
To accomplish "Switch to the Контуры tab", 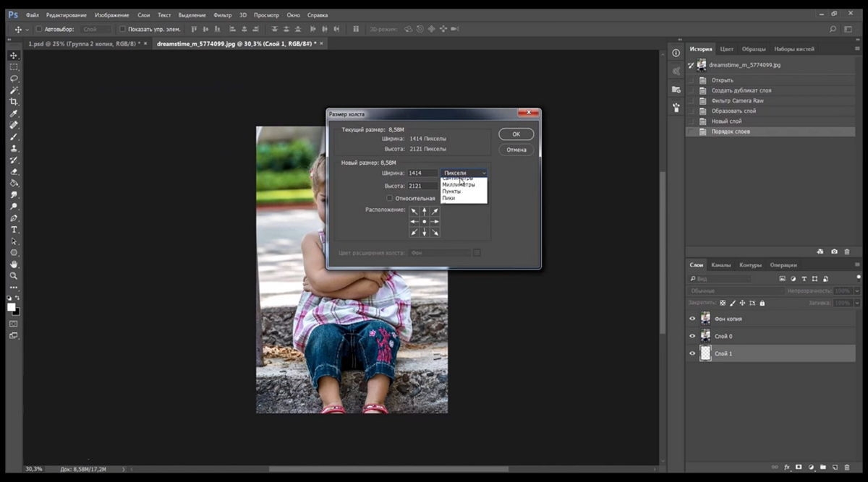I will tap(750, 264).
